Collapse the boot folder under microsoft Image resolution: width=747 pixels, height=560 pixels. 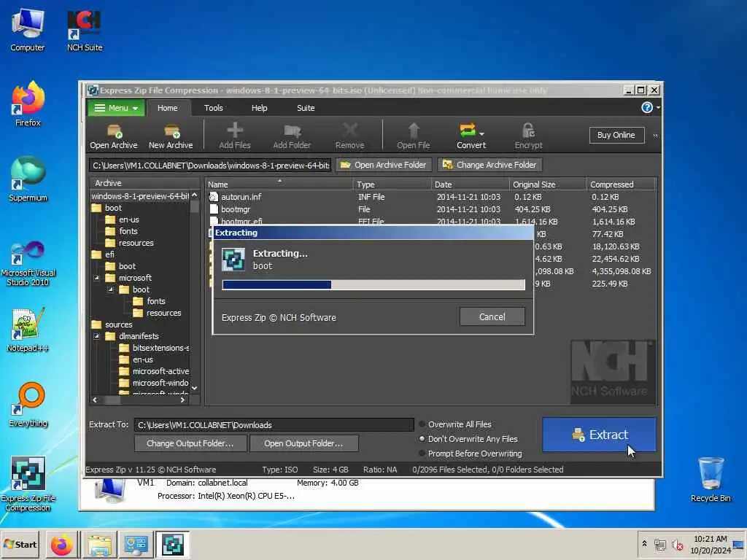pyautogui.click(x=111, y=289)
